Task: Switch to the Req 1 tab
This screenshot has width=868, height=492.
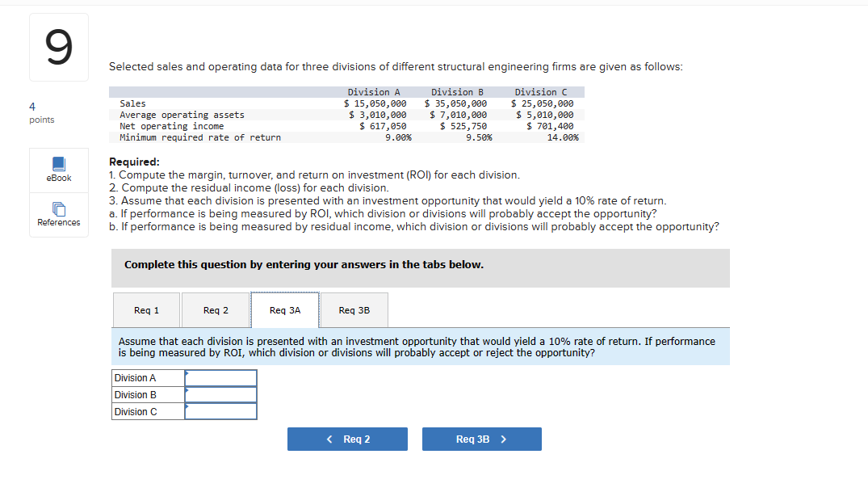Action: pyautogui.click(x=146, y=309)
